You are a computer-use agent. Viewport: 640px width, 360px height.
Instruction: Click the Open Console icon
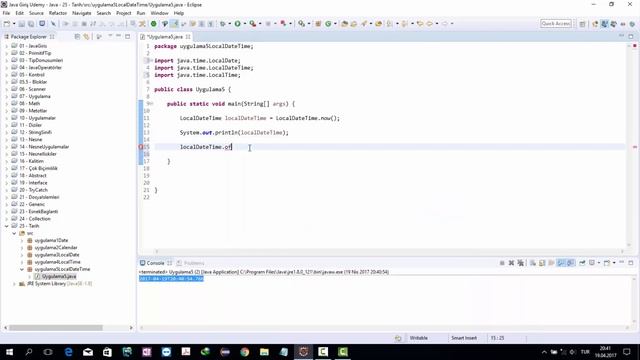(x=607, y=263)
